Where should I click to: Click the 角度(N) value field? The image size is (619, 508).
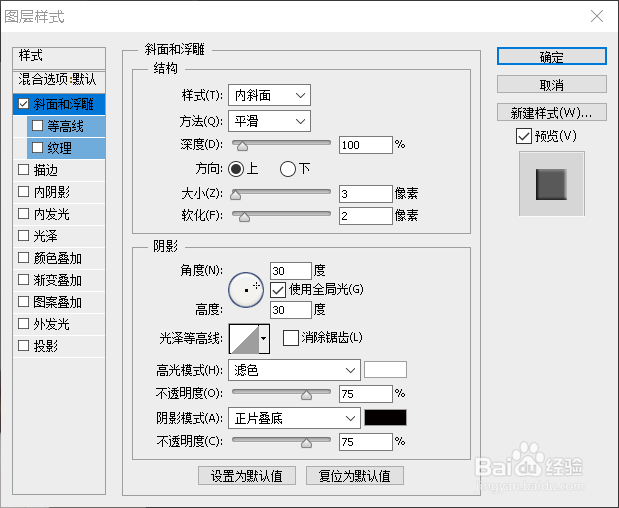pos(291,271)
